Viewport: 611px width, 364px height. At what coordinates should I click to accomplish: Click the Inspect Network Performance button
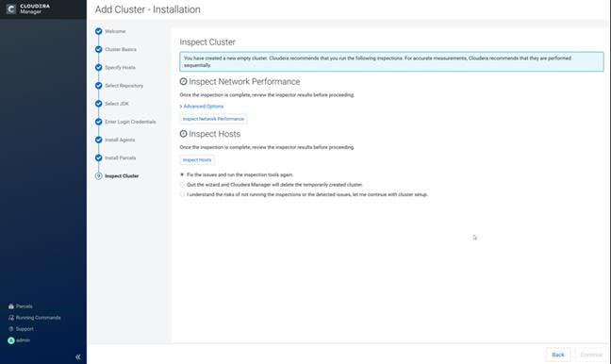(213, 119)
